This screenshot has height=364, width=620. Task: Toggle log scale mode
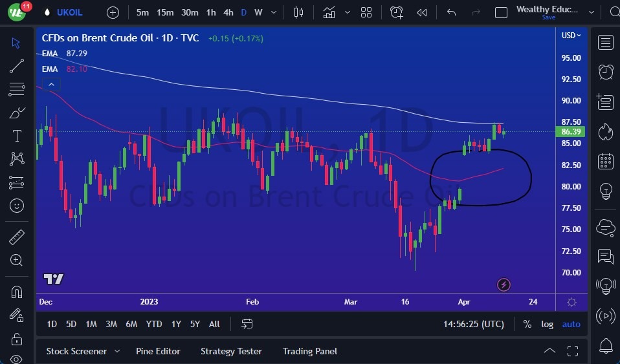548,324
